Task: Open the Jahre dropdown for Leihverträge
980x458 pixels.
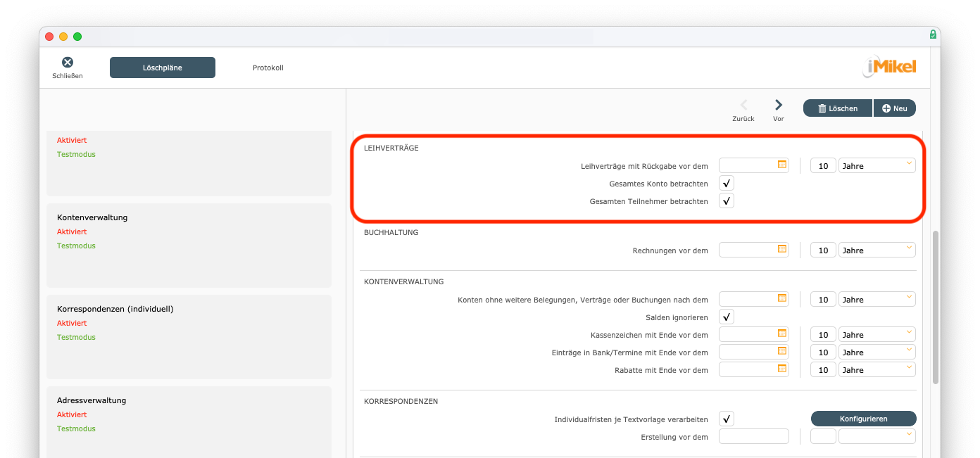Action: pos(877,166)
